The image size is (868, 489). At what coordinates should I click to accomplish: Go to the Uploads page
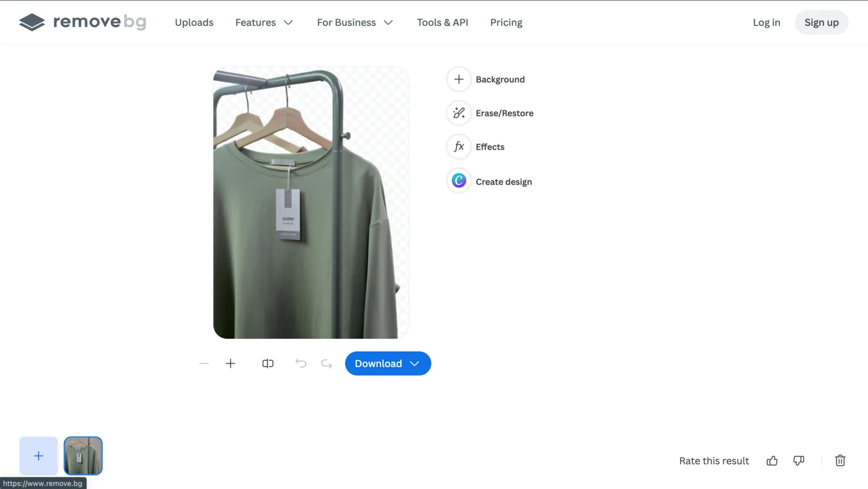194,22
